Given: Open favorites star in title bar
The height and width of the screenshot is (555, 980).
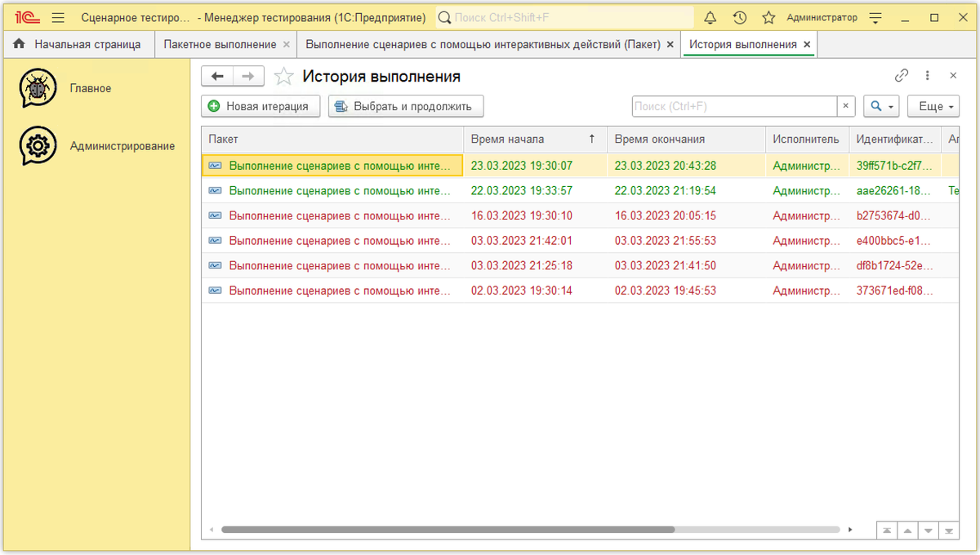Looking at the screenshot, I should [x=768, y=18].
